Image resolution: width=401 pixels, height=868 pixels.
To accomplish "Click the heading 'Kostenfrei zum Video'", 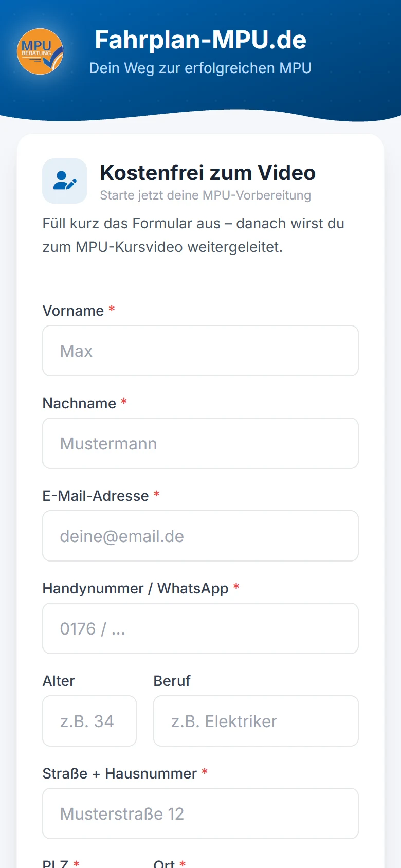I will 208,173.
